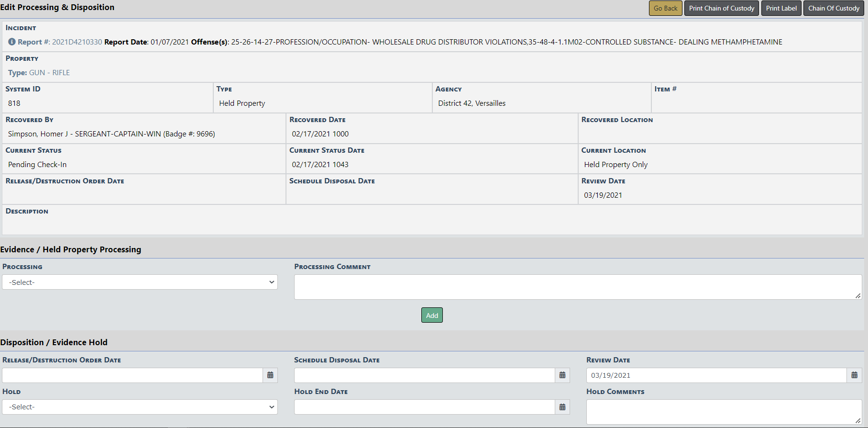Open Chain Of Custody view
Viewport: 868px width, 428px height.
[x=834, y=8]
